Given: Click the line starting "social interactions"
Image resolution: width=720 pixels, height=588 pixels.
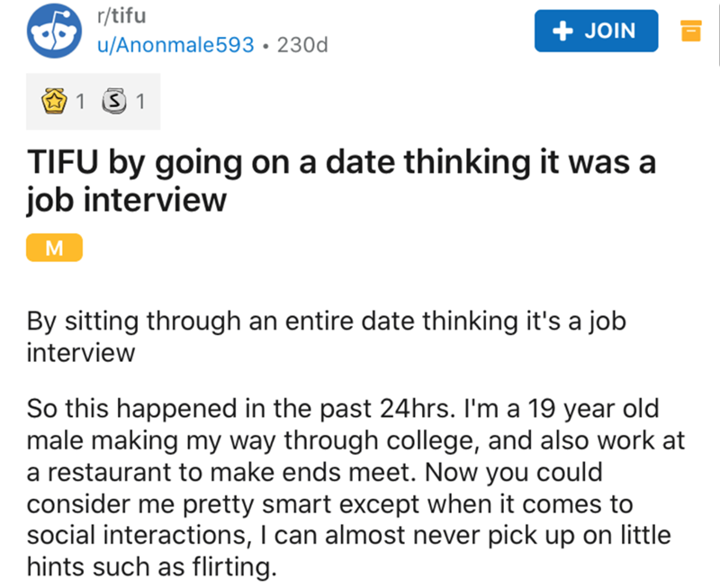Looking at the screenshot, I should [x=349, y=533].
